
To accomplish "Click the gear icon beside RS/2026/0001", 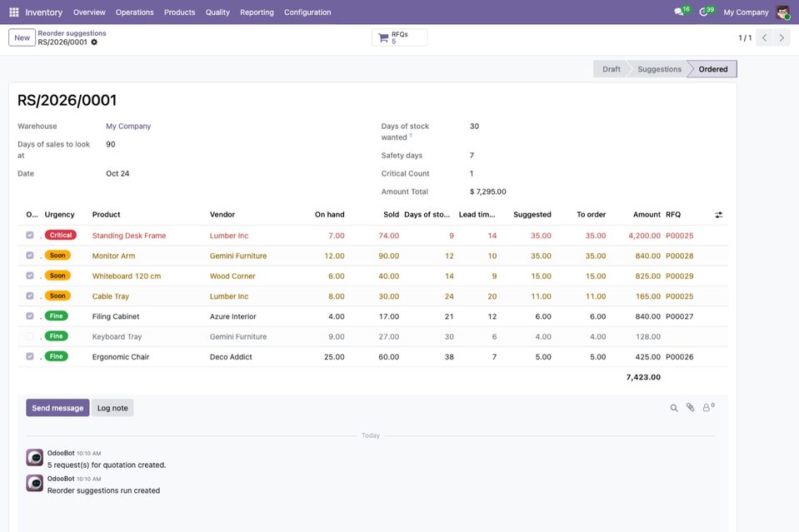I will pos(94,42).
